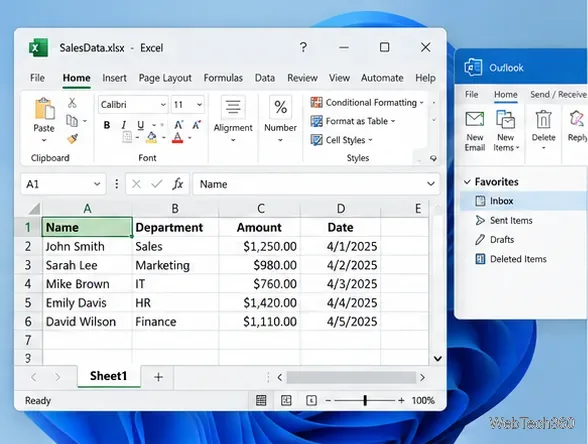Viewport: 588px width, 444px height.
Task: Click the horizontal scrollbar right arrow
Action: pos(423,378)
